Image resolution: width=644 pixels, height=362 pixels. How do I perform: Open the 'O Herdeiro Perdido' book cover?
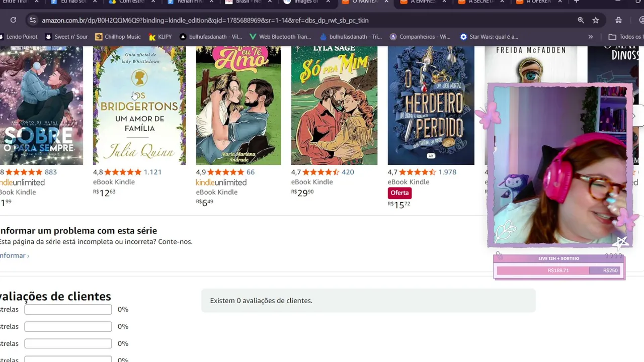[431, 106]
